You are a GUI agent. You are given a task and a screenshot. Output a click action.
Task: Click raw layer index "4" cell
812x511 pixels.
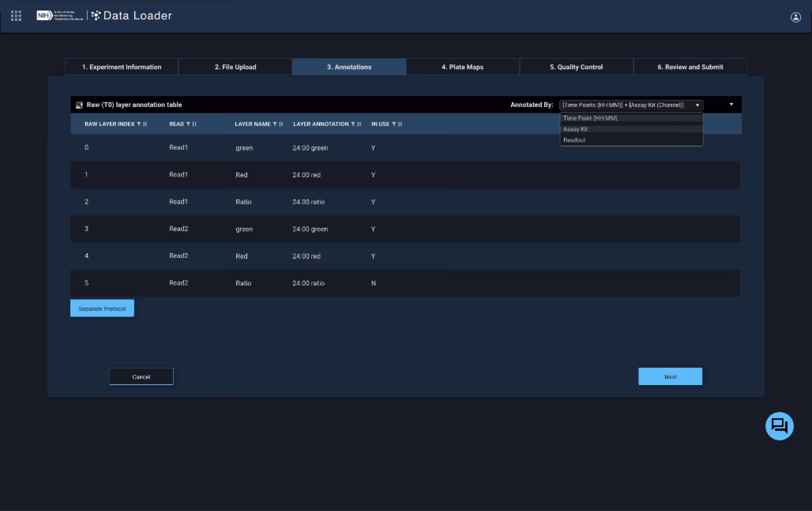point(87,256)
